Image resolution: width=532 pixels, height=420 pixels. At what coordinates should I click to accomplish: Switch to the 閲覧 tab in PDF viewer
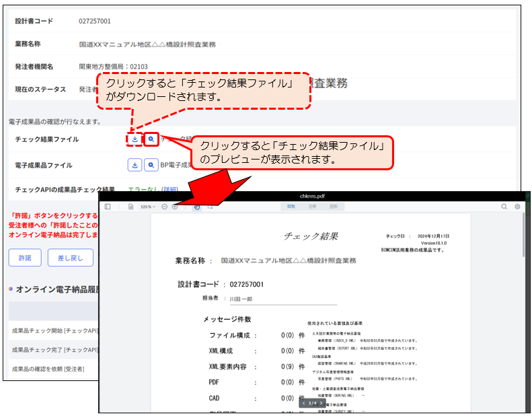(291, 207)
